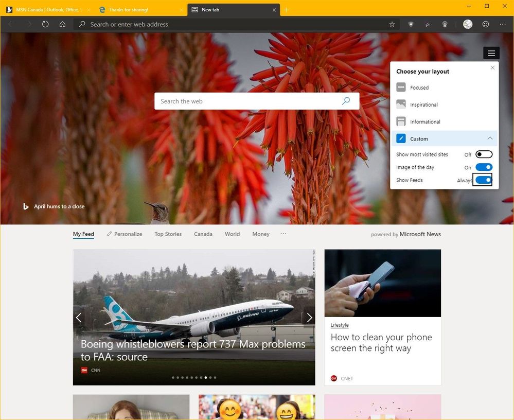Click search magnifier in web search box
Viewport: 514px width, 420px height.
point(346,101)
